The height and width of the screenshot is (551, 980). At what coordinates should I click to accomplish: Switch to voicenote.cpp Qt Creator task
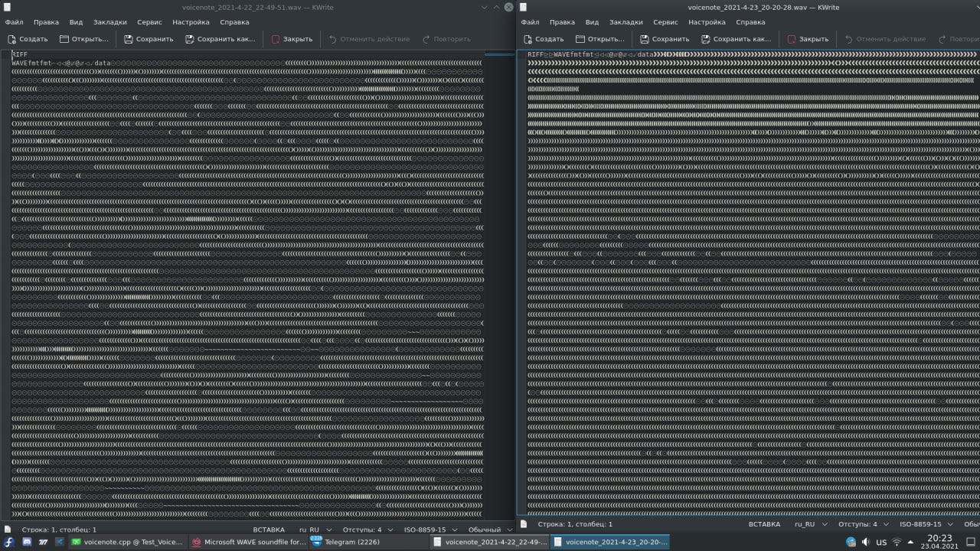[x=128, y=542]
